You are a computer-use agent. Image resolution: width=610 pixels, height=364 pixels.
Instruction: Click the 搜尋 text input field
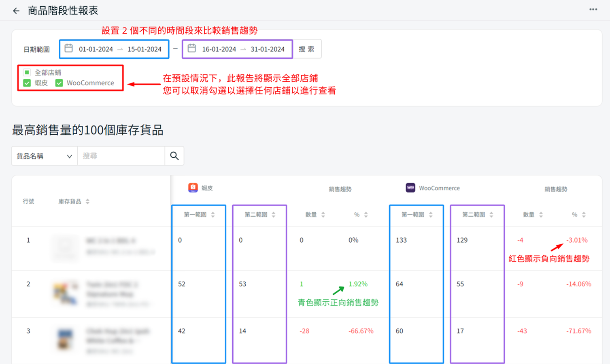pos(121,156)
